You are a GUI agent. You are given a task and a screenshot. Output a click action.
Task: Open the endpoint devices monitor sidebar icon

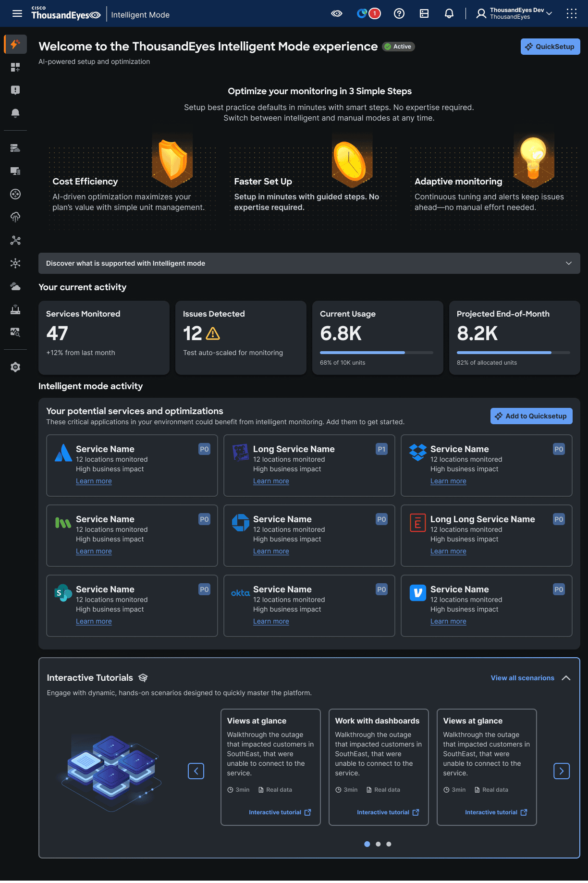point(15,171)
